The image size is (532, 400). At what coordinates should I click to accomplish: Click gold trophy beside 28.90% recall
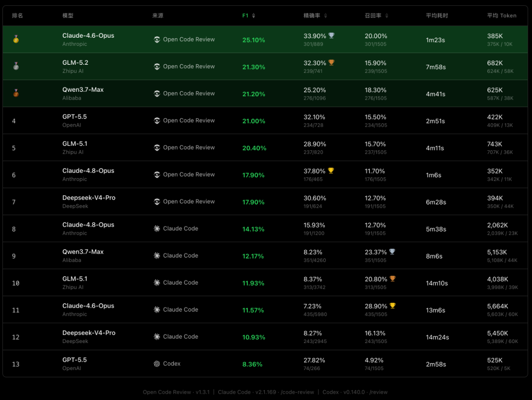pyautogui.click(x=392, y=306)
